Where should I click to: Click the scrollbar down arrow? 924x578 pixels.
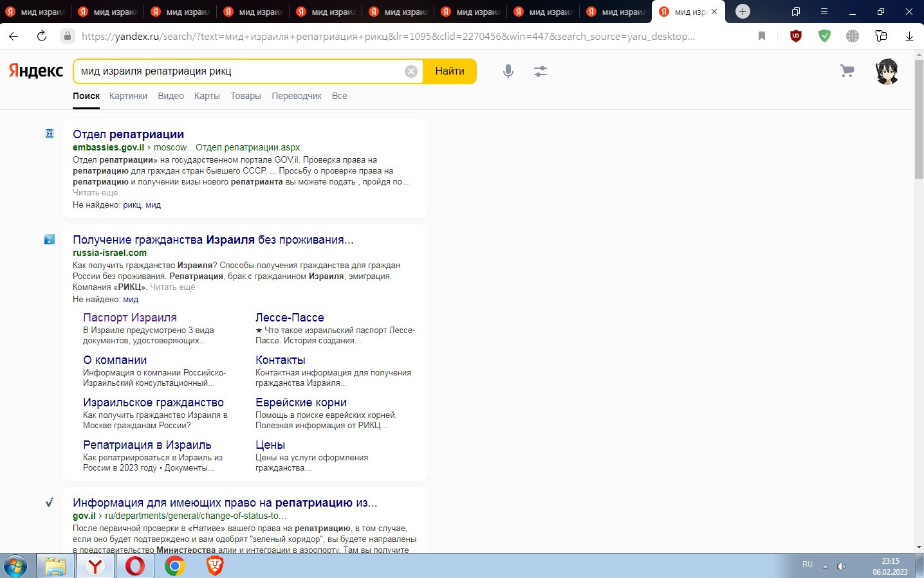(919, 547)
